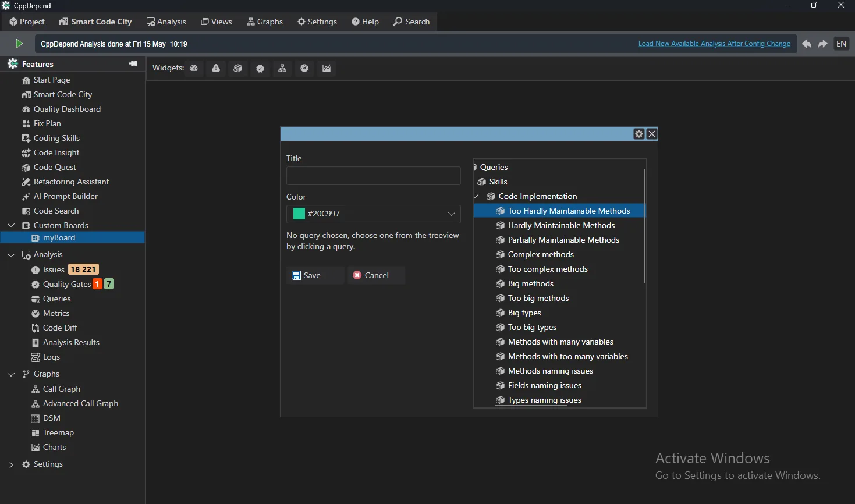855x504 pixels.
Task: Collapse the Graphs section
Action: click(11, 374)
